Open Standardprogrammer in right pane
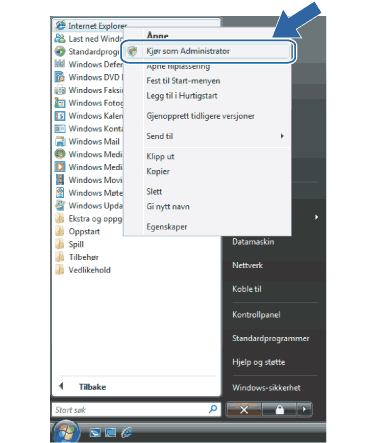374x443 pixels. pyautogui.click(x=271, y=338)
